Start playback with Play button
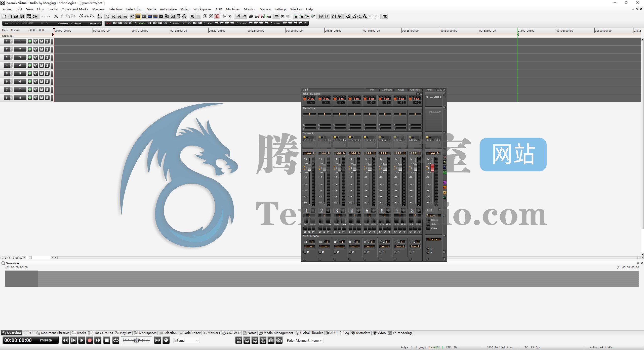The height and width of the screenshot is (350, 644). pyautogui.click(x=82, y=340)
